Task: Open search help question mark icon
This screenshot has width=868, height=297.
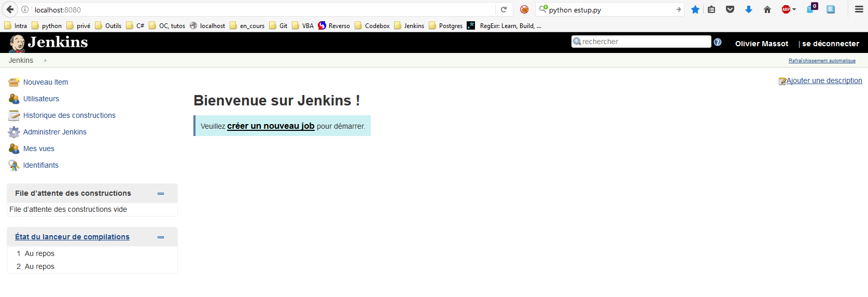Action: click(x=718, y=42)
